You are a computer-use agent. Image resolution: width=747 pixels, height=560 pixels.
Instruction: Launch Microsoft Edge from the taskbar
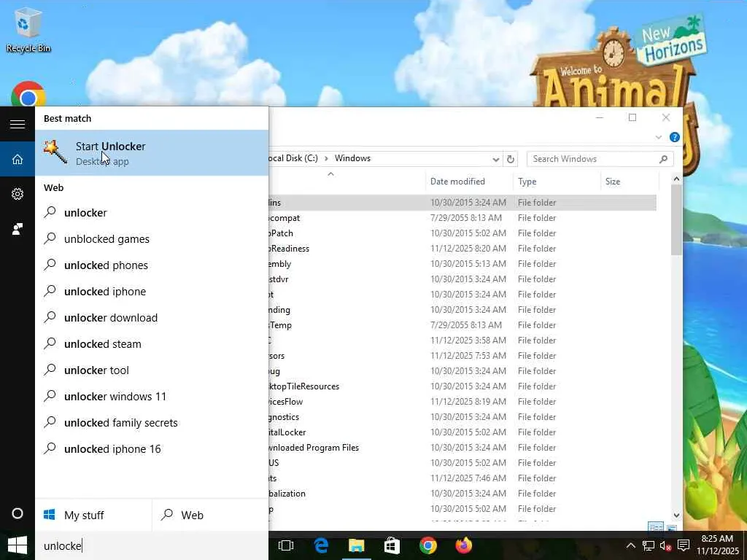322,545
